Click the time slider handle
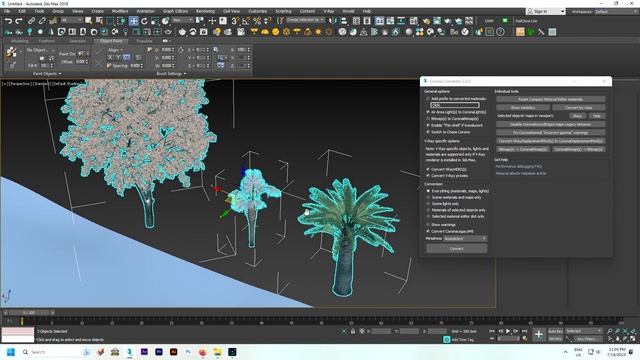 point(29,313)
